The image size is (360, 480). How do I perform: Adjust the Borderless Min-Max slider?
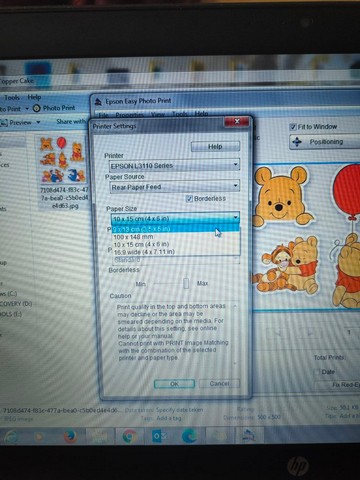point(186,283)
